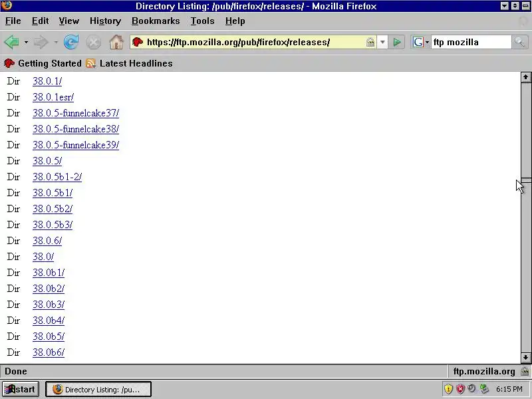
Task: Open the 38.0b4/ directory link
Action: coord(48,321)
